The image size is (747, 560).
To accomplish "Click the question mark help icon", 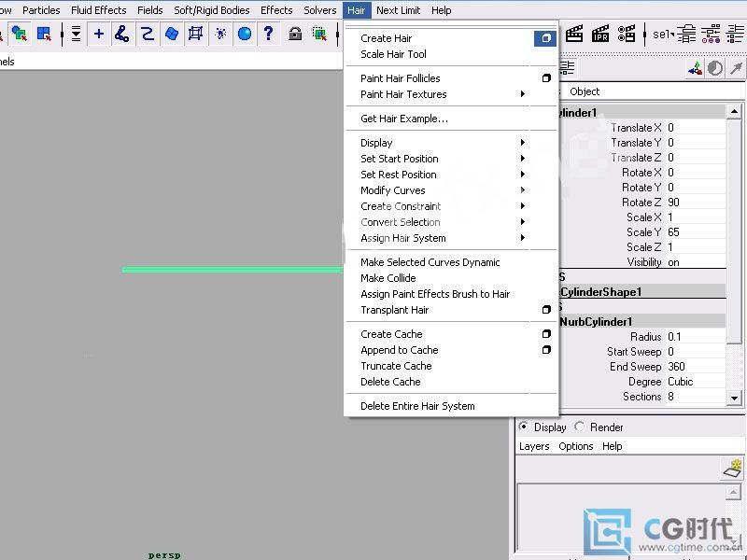I will click(x=268, y=34).
